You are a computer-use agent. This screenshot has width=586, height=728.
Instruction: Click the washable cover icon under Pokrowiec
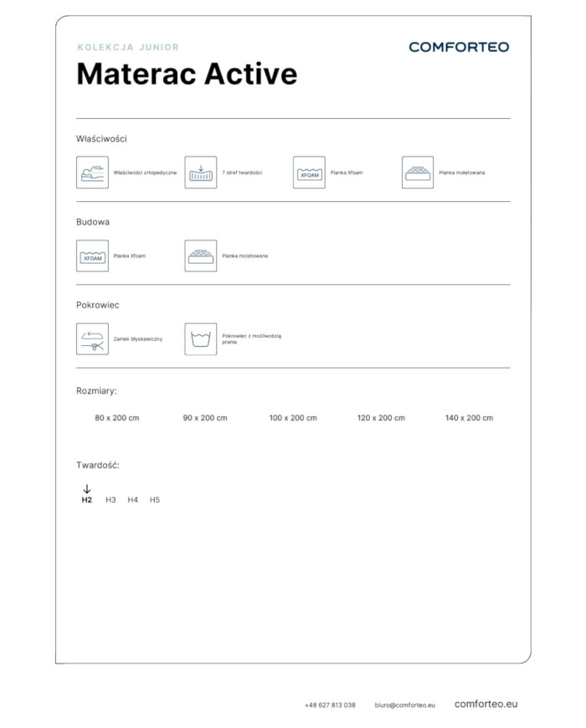(x=201, y=338)
